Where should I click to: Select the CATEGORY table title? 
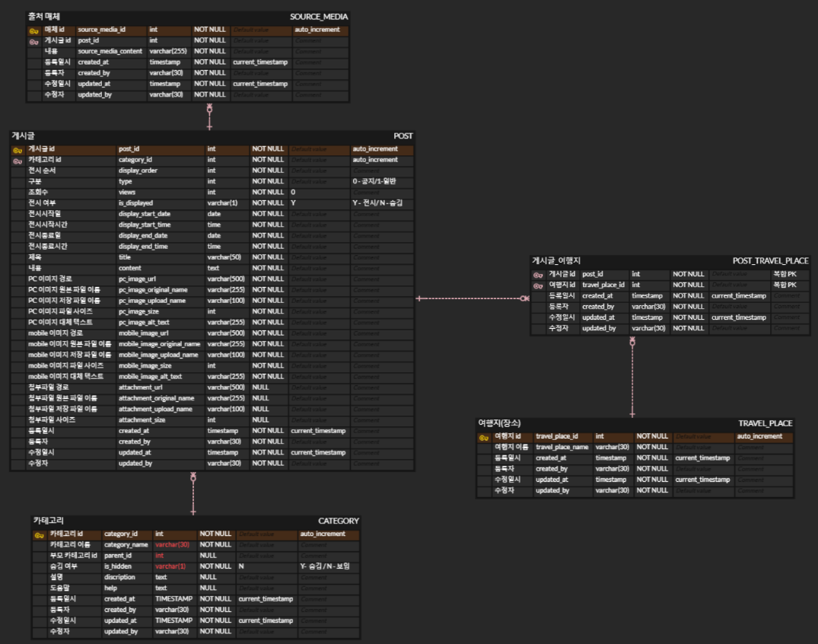pos(339,521)
